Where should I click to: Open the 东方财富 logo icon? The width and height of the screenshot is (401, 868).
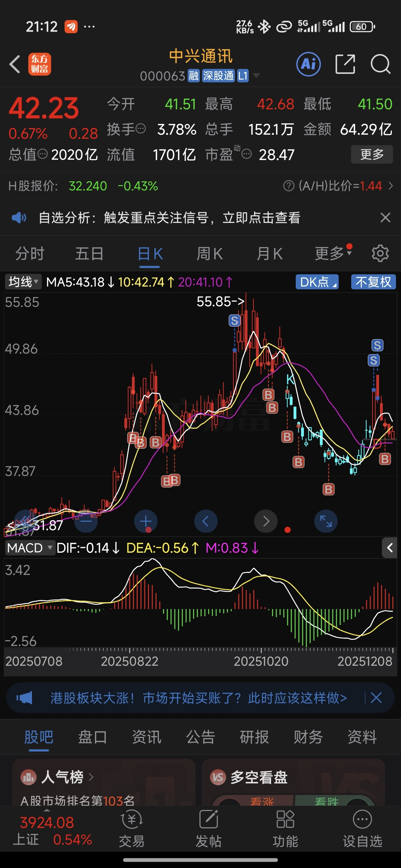[39, 64]
